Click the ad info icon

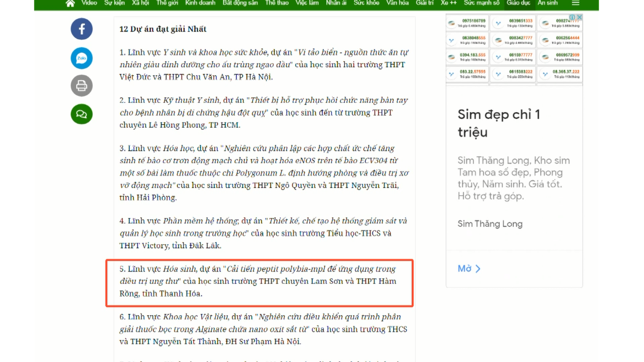(573, 17)
